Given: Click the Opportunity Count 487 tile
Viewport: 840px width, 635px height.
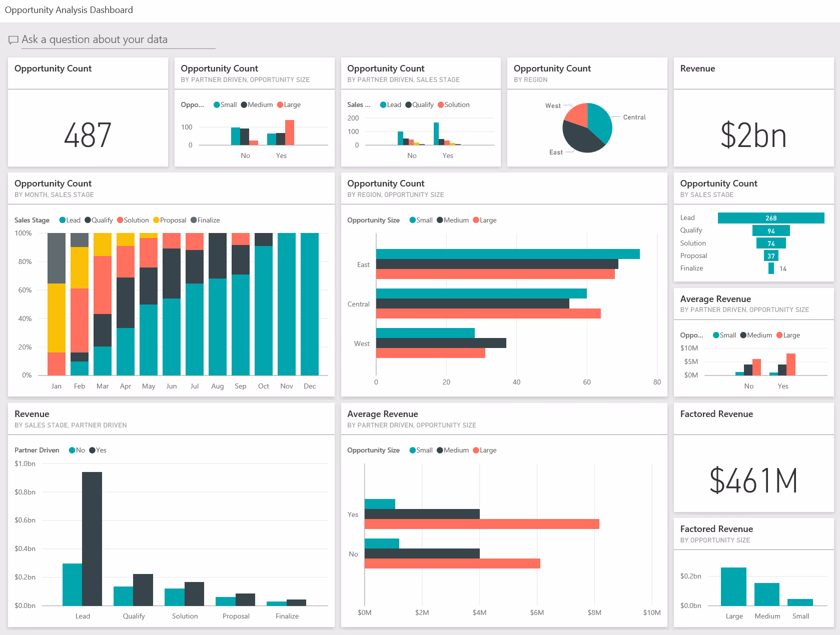Looking at the screenshot, I should point(88,135).
